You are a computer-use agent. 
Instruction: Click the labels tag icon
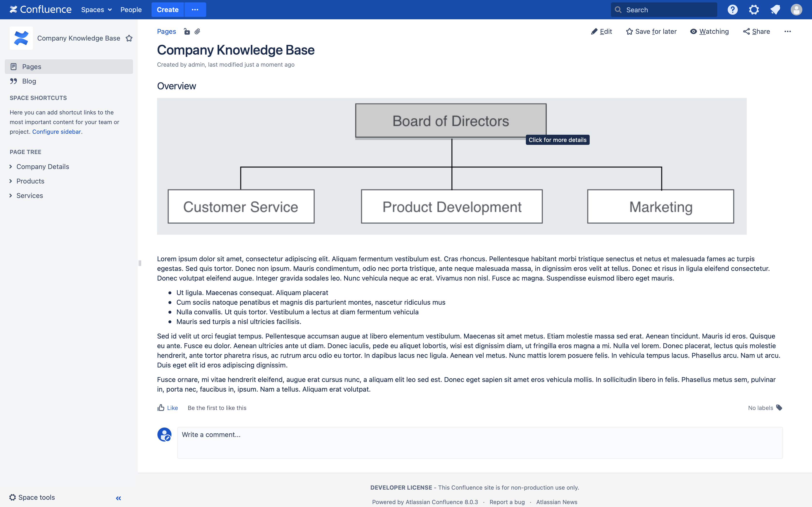[x=779, y=408]
